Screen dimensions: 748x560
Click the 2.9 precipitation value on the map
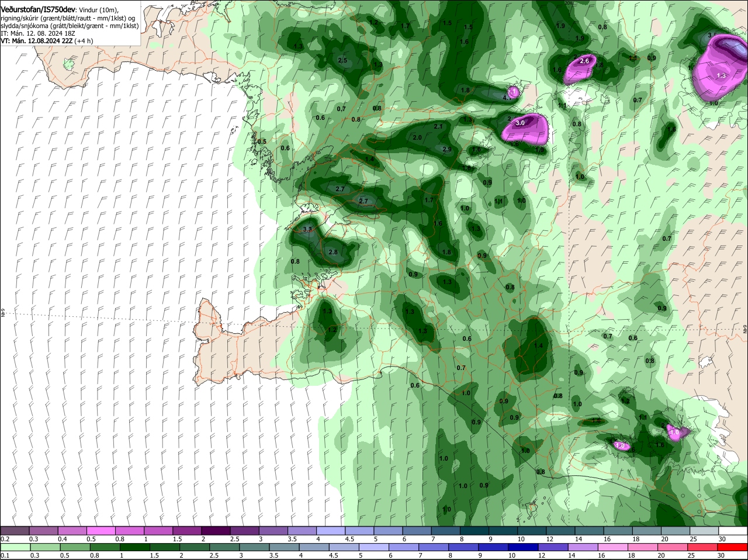[447, 150]
